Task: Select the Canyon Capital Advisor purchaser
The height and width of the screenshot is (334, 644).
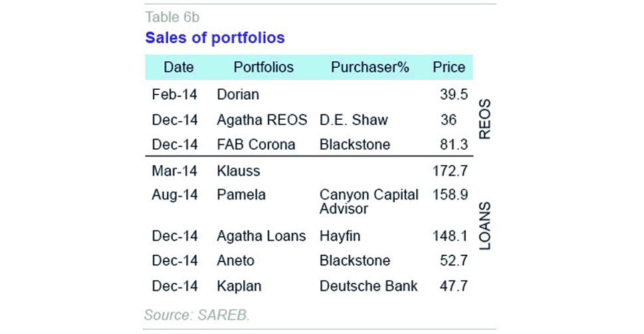Action: point(369,202)
